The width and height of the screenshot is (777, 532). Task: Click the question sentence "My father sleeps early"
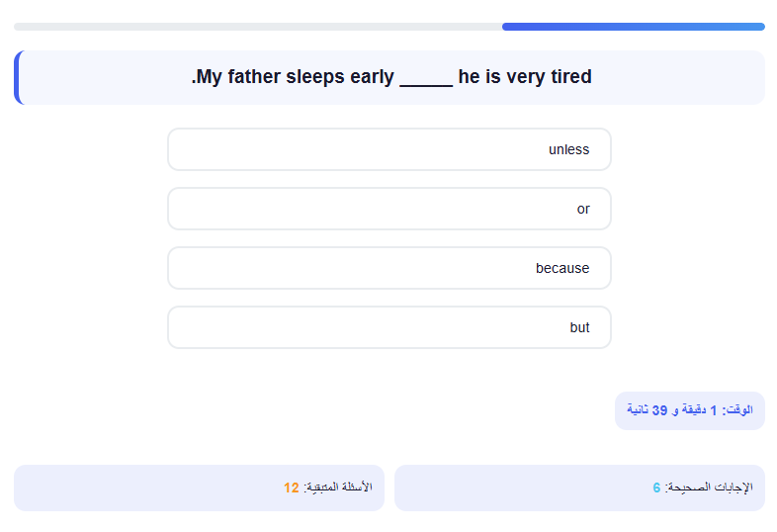click(293, 77)
